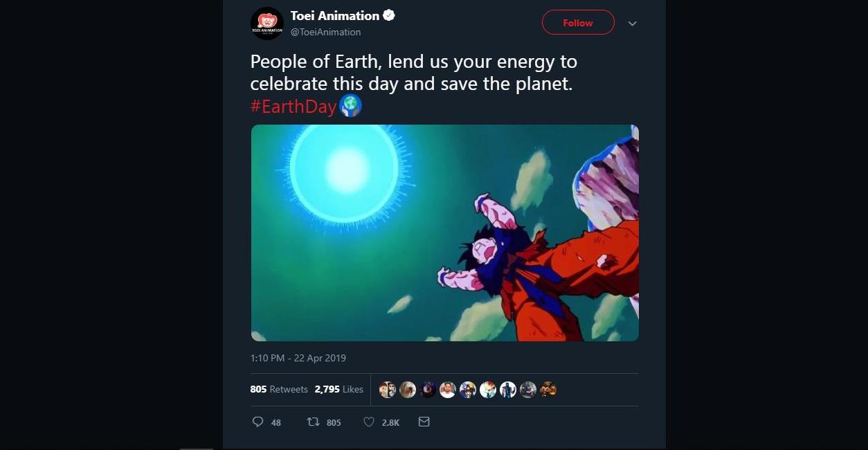View the 2,795 Likes list

(x=338, y=389)
